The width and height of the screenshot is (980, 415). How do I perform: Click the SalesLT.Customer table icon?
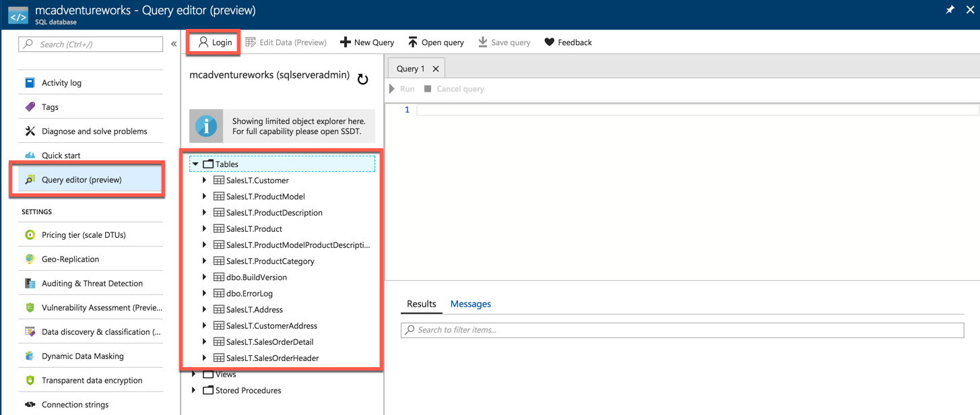click(x=219, y=181)
